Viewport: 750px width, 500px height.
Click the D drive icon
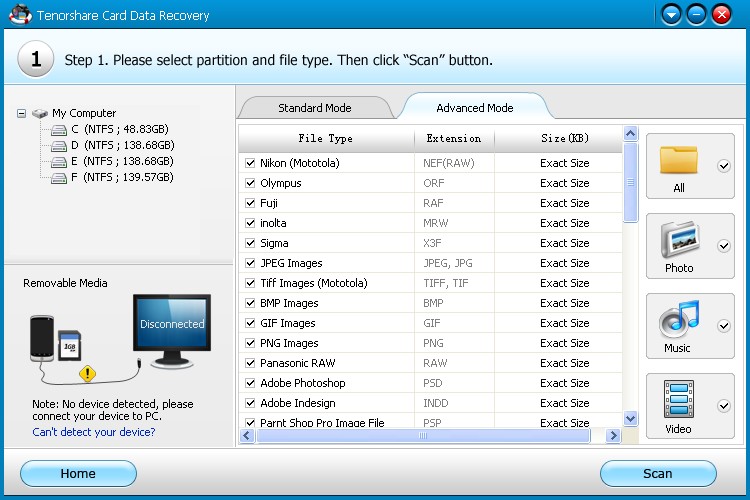[58, 145]
